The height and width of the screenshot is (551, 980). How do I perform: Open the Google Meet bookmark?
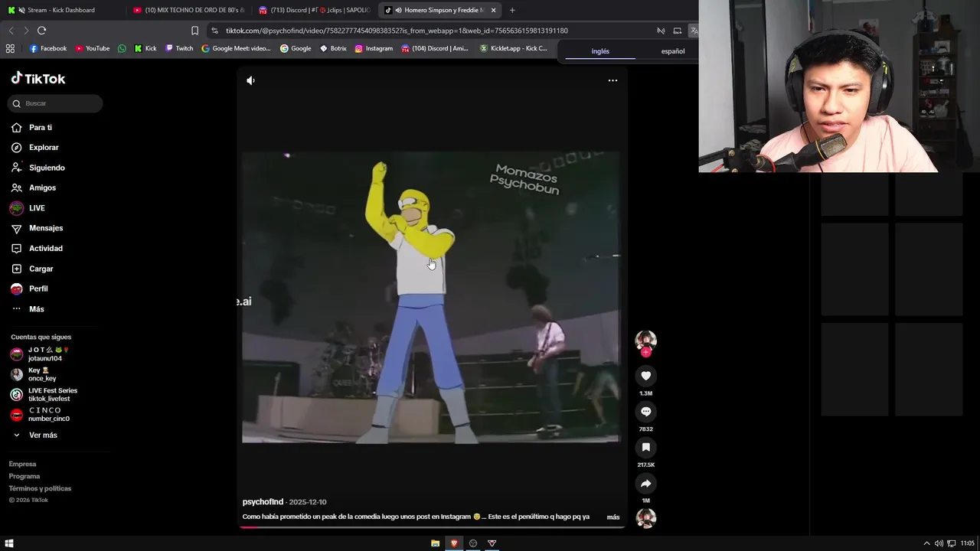tap(236, 48)
